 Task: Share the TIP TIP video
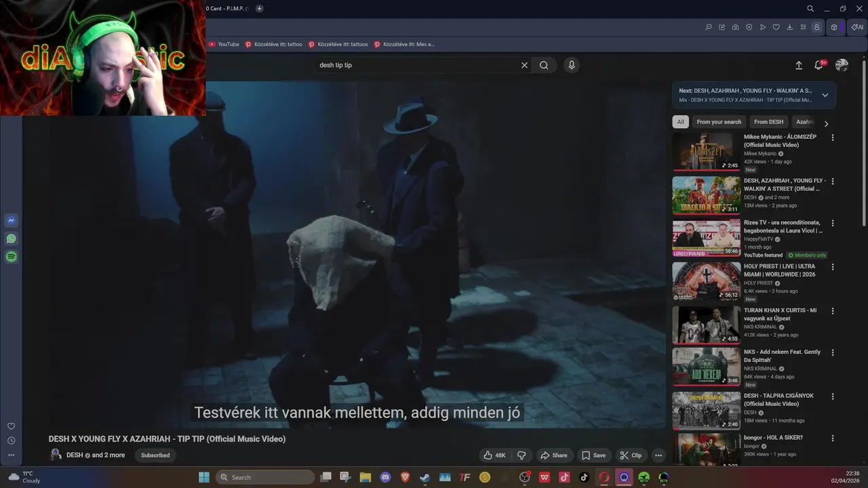tap(553, 455)
